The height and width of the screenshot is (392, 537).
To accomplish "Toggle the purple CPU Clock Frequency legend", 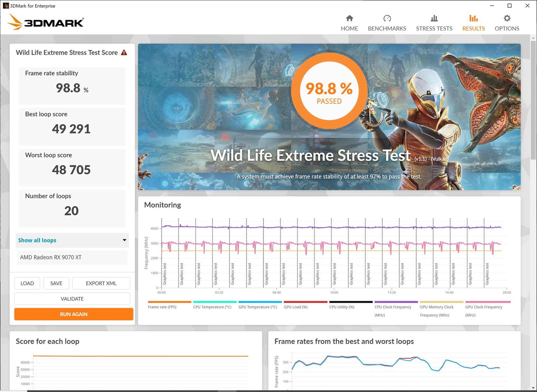I will [396, 302].
